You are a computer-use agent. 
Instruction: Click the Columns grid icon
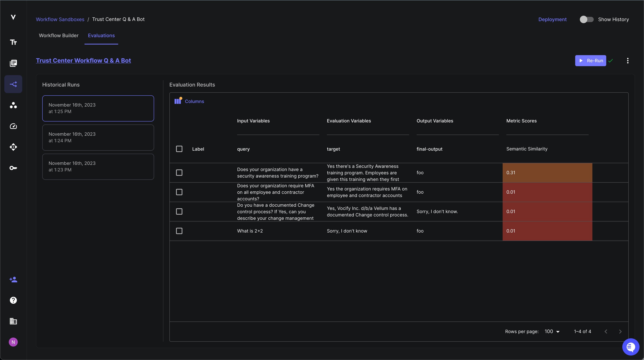click(x=178, y=101)
